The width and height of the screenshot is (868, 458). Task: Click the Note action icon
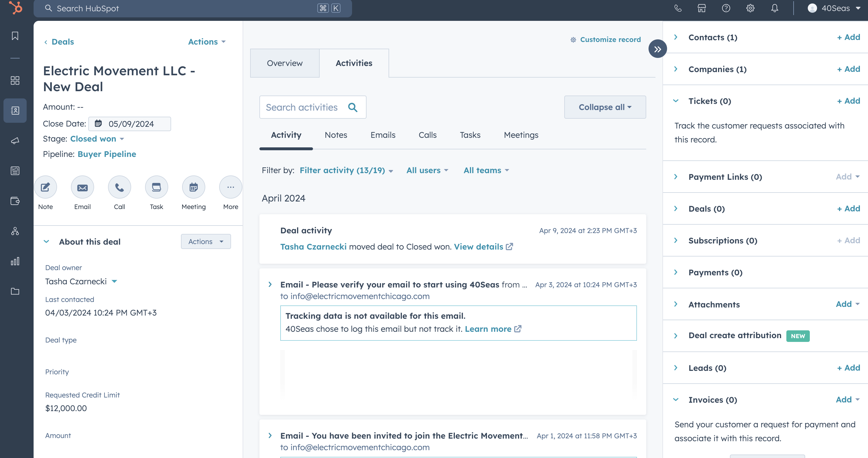pos(45,187)
